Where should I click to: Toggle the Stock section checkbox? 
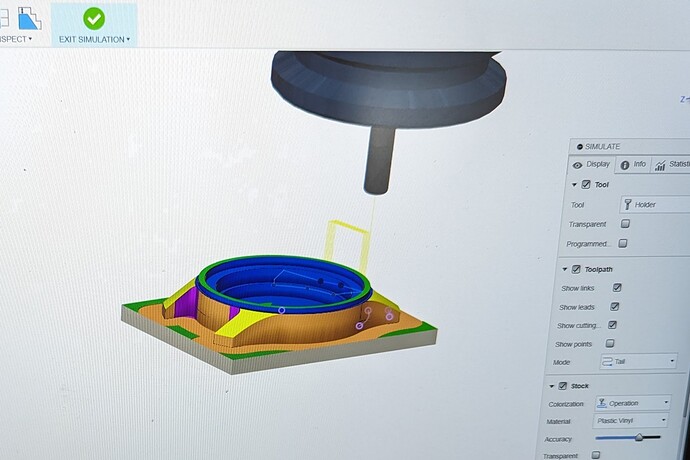pyautogui.click(x=563, y=386)
